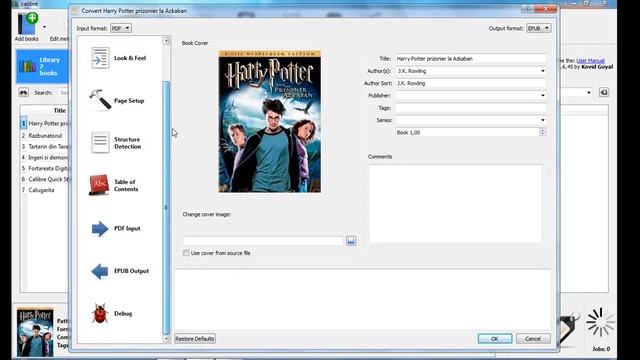The width and height of the screenshot is (640, 360).
Task: Click the clear search icon in main window
Action: point(604,93)
